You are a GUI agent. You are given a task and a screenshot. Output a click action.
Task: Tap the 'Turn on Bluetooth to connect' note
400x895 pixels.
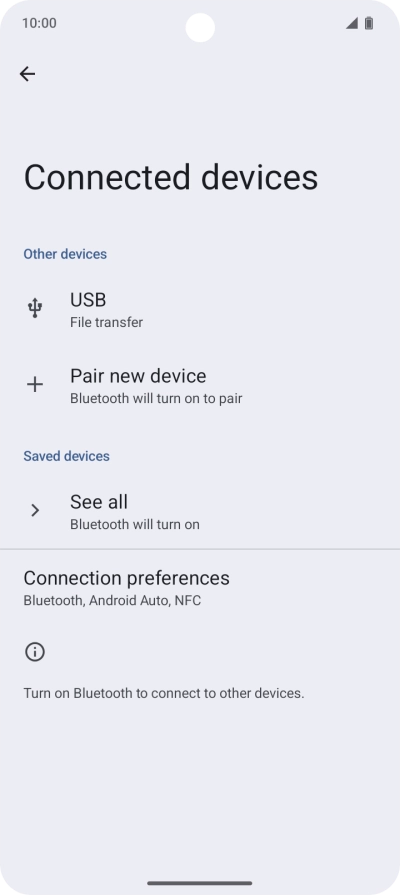[164, 694]
